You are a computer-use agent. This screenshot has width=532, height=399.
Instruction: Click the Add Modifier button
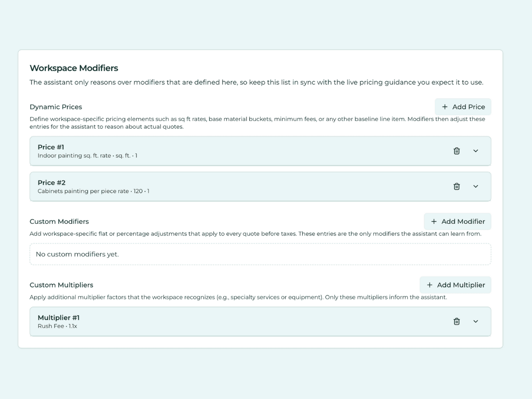click(457, 221)
